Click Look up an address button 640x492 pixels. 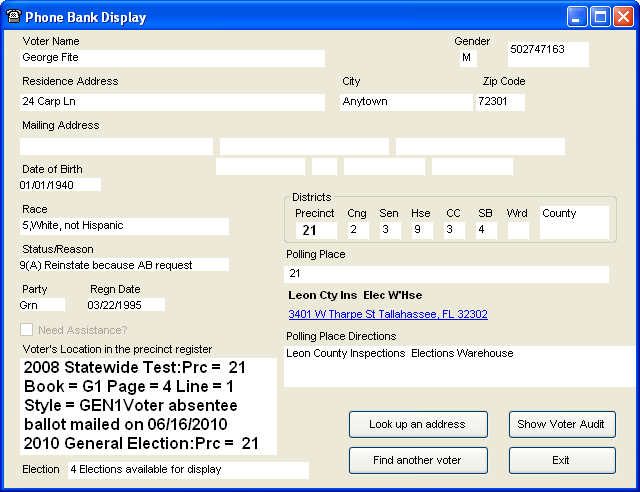click(x=418, y=424)
